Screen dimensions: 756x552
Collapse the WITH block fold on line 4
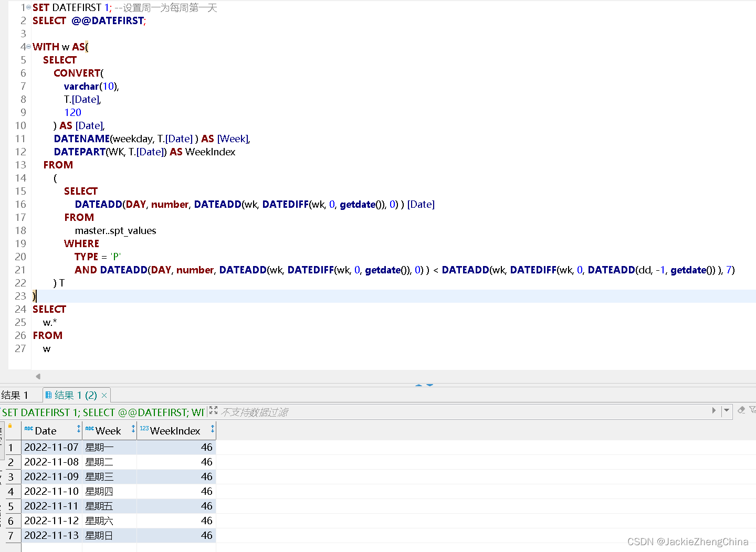pyautogui.click(x=28, y=47)
